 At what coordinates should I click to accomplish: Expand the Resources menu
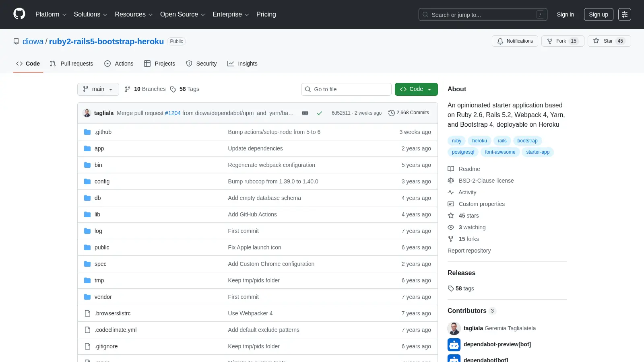point(134,14)
